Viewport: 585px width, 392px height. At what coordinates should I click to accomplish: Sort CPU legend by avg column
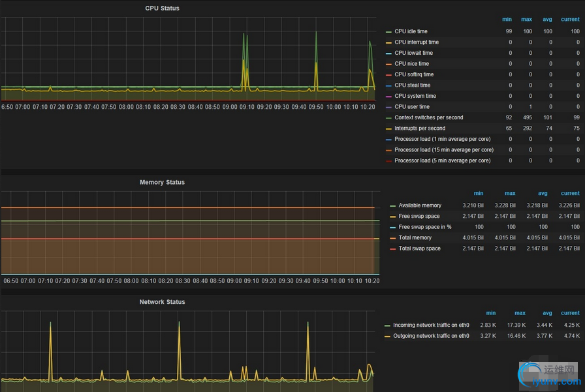[x=547, y=20]
